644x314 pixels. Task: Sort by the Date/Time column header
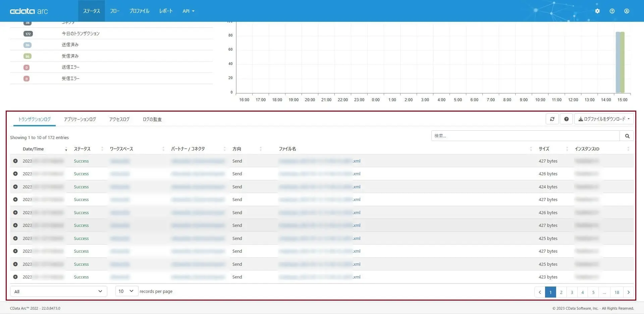tap(33, 149)
